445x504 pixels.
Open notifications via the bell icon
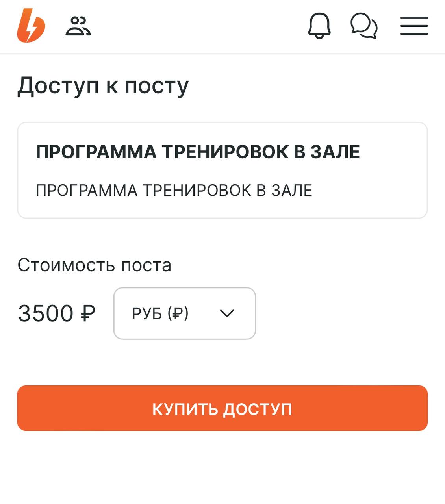point(319,26)
